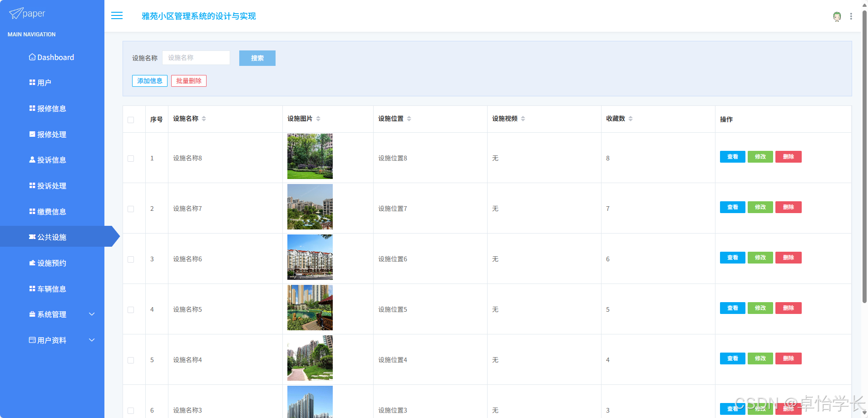Open the Dashboard menu item
Viewport: 868px width, 418px height.
click(x=52, y=57)
